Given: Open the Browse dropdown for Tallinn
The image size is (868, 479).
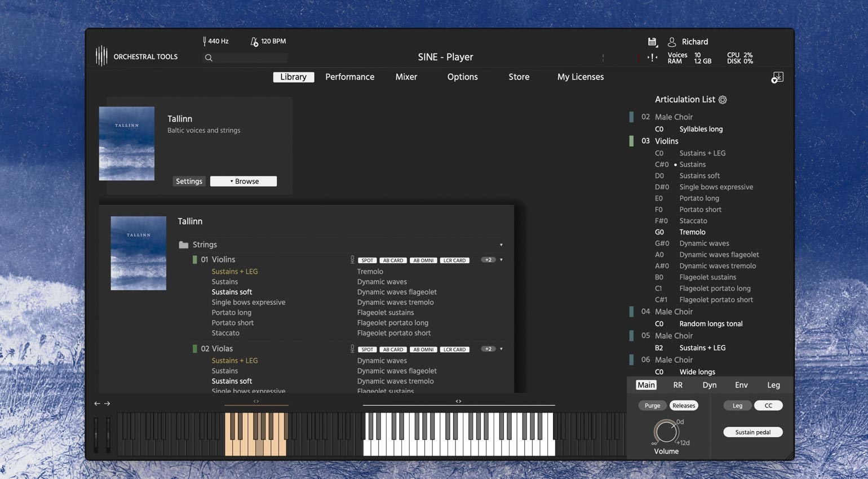Looking at the screenshot, I should [x=243, y=181].
